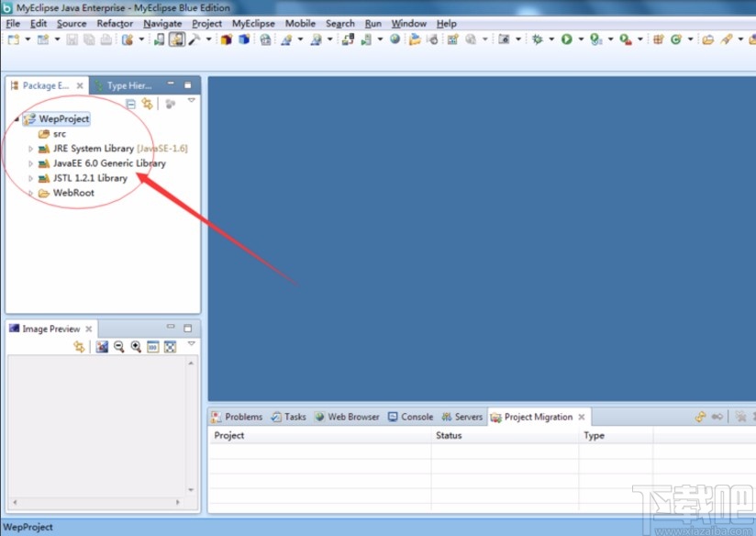The width and height of the screenshot is (756, 536).
Task: Select the WebRoot folder
Action: [x=67, y=193]
